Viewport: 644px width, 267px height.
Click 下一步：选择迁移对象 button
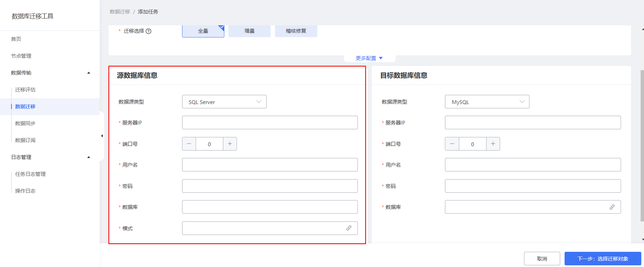pyautogui.click(x=603, y=259)
